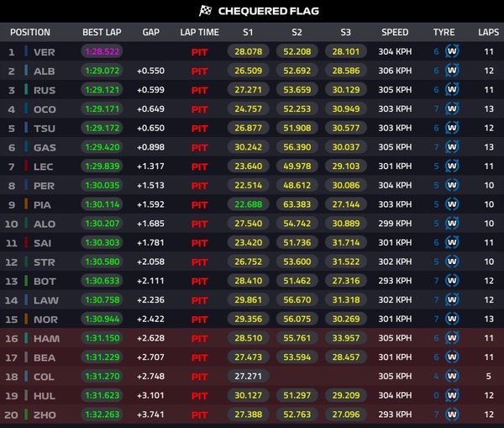
Task: Click the S2 time 56.670 for LAW
Action: (x=297, y=300)
